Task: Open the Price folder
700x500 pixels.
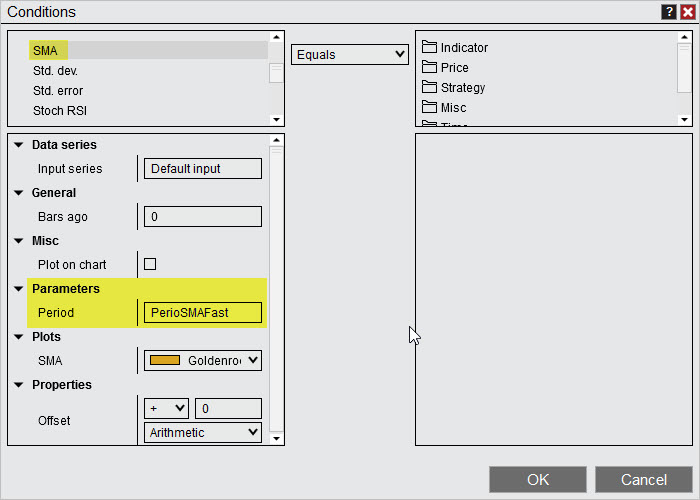Action: click(445, 67)
